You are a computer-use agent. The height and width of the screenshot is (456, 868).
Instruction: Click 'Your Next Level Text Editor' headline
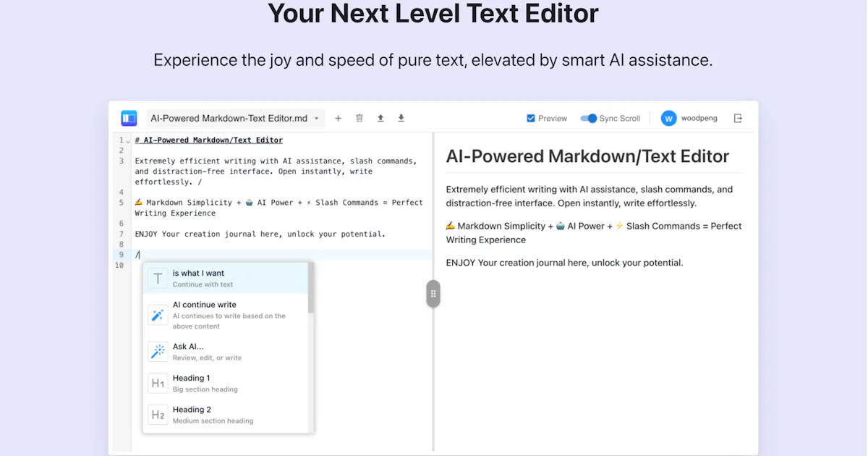tap(433, 13)
